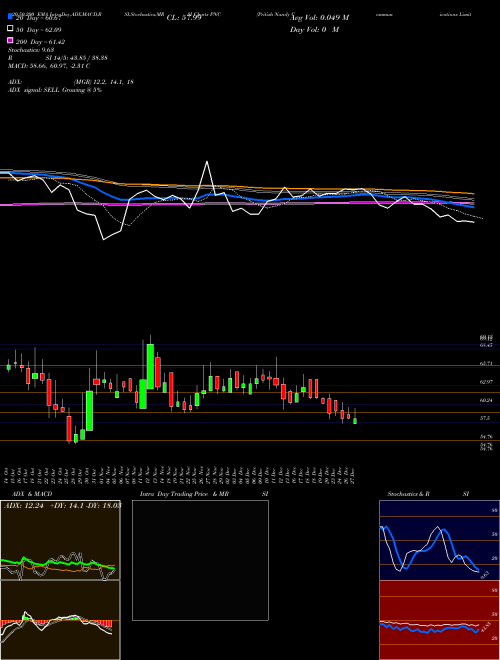The image size is (500, 660).
Task: Click the 'Avg Vol: 0.049 M' label
Action: (319, 18)
